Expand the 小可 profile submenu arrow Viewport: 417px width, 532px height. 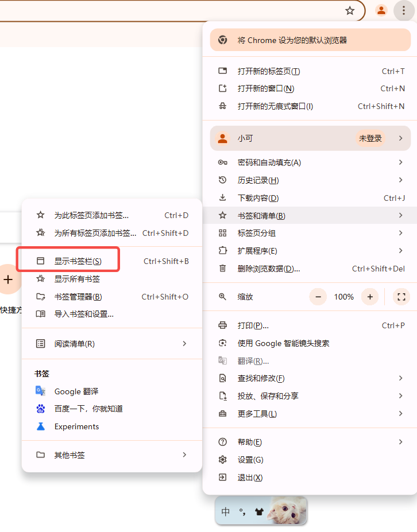coord(401,138)
